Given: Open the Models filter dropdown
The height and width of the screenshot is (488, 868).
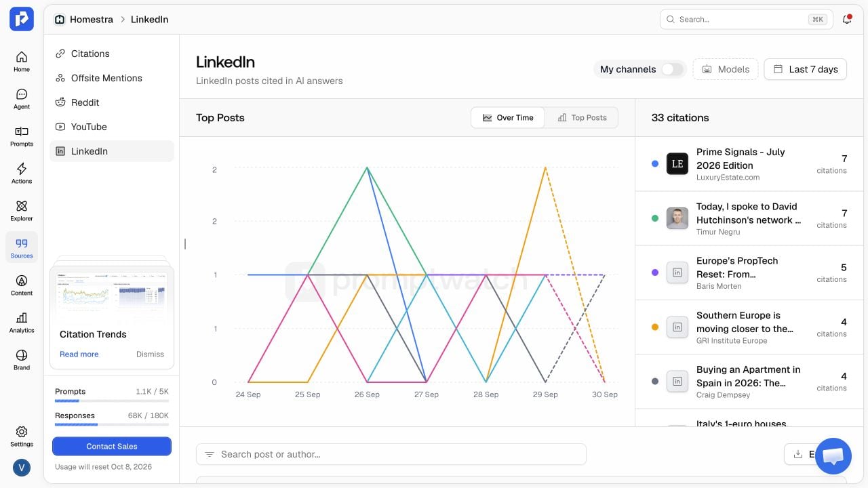Looking at the screenshot, I should (x=726, y=69).
